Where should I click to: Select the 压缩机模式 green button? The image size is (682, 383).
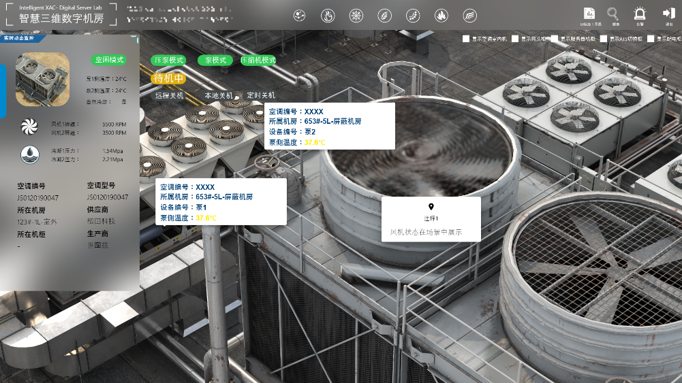click(258, 60)
